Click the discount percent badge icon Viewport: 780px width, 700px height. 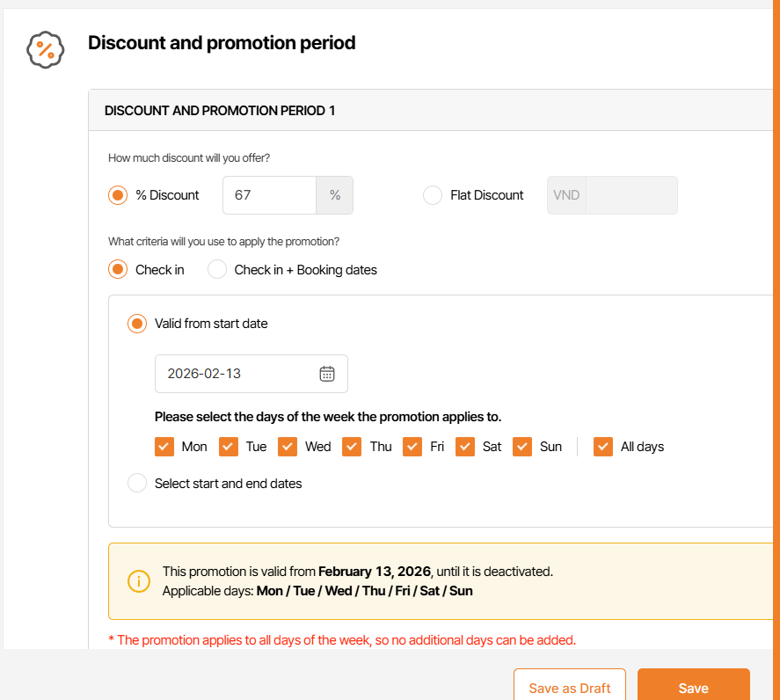46,50
